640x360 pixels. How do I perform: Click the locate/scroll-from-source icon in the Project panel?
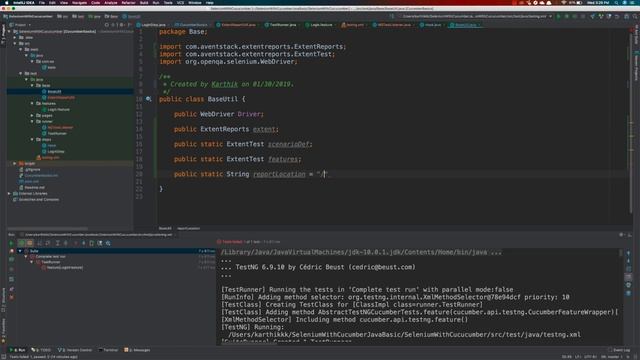(x=107, y=25)
